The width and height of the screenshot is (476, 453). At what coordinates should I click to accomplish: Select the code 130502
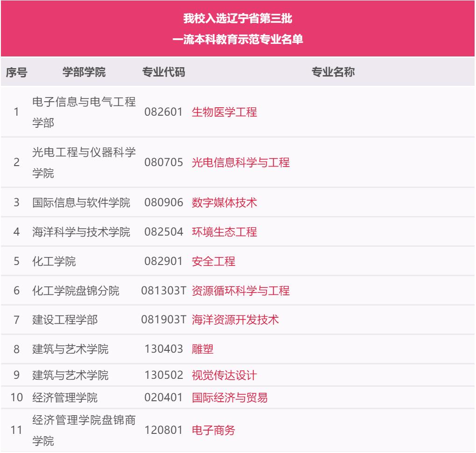click(x=164, y=376)
